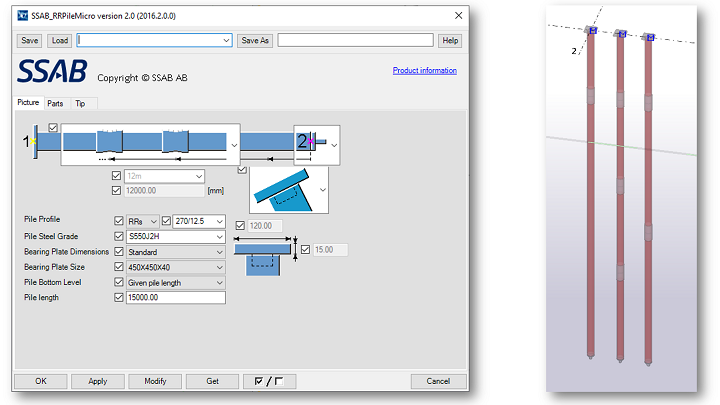The width and height of the screenshot is (720, 405).
Task: Click the 12000.00 mm length field
Action: pos(164,191)
